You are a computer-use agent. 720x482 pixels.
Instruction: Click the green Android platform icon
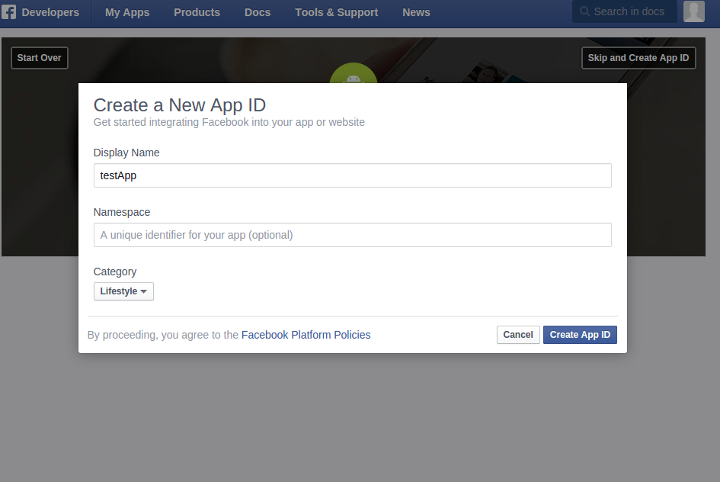tap(354, 73)
